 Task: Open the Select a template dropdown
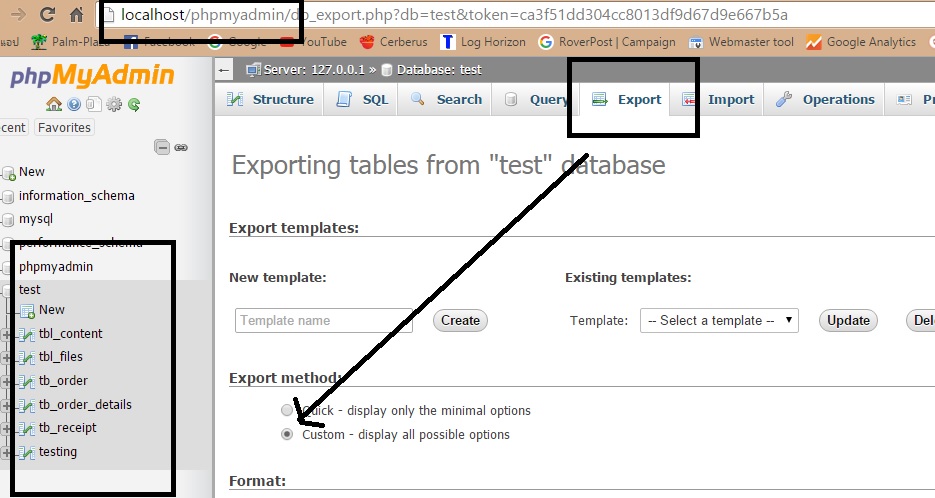(719, 321)
